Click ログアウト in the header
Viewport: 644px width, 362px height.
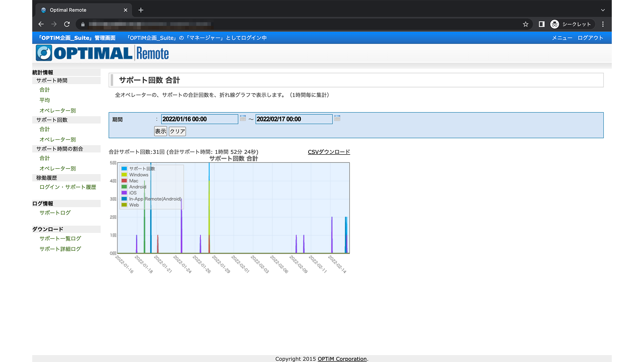590,38
